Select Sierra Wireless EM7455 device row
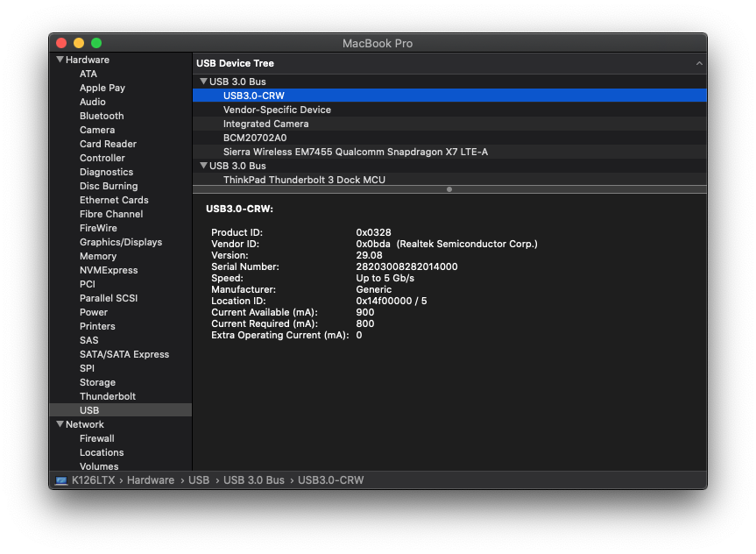The image size is (756, 554). 449,151
